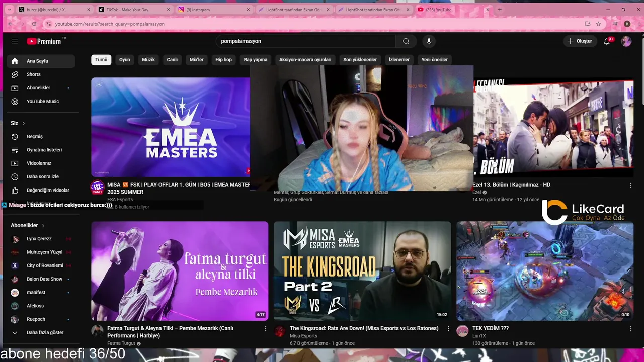Select the Mix'ler filter chip

[197, 60]
